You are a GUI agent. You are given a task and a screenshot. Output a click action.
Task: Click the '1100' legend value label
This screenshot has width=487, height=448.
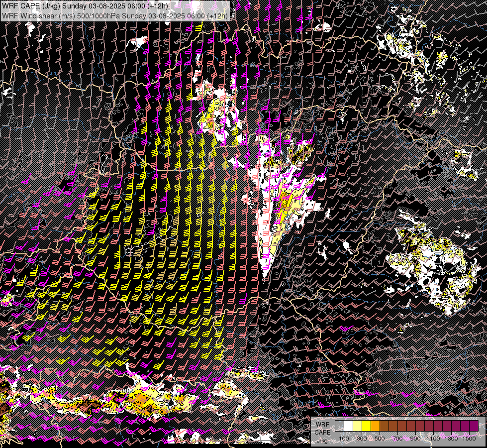tap(433, 439)
